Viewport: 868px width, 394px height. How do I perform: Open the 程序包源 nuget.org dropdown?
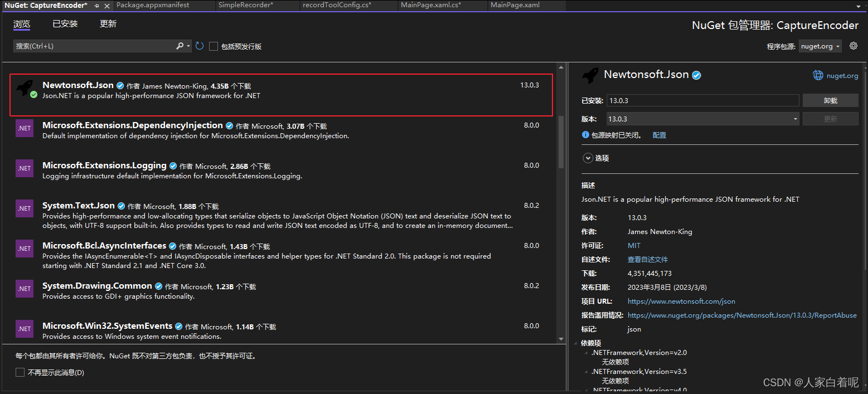pyautogui.click(x=820, y=46)
